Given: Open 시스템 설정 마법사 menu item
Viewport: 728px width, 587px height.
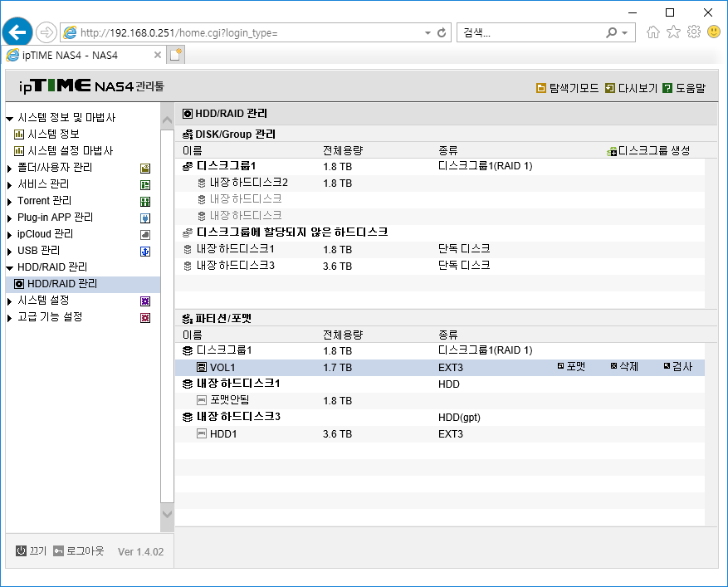Looking at the screenshot, I should 70,151.
